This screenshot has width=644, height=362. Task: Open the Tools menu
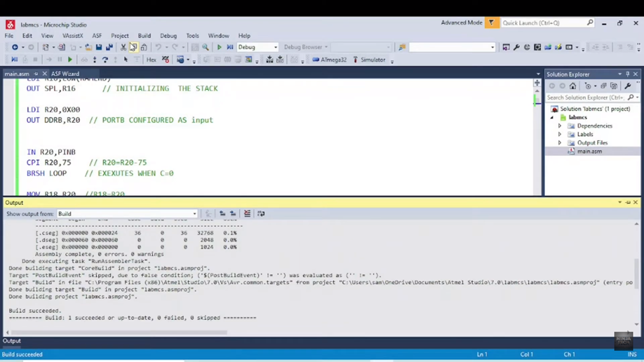click(x=192, y=36)
